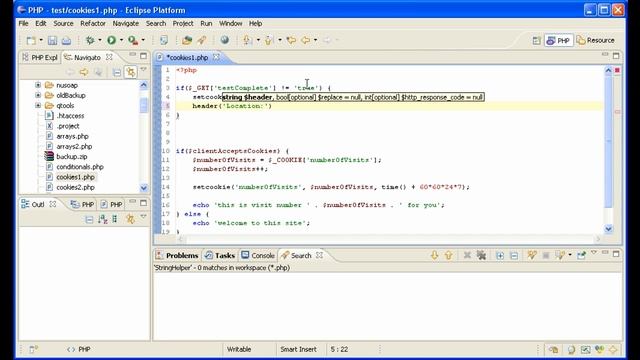Image resolution: width=640 pixels, height=360 pixels.
Task: Close the cookies1.php editor tab
Action: [x=216, y=57]
